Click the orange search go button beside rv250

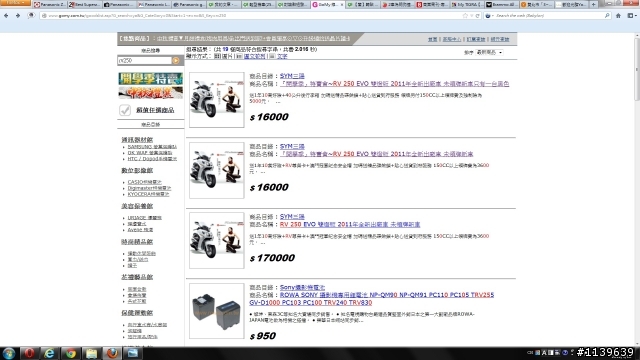(x=176, y=60)
